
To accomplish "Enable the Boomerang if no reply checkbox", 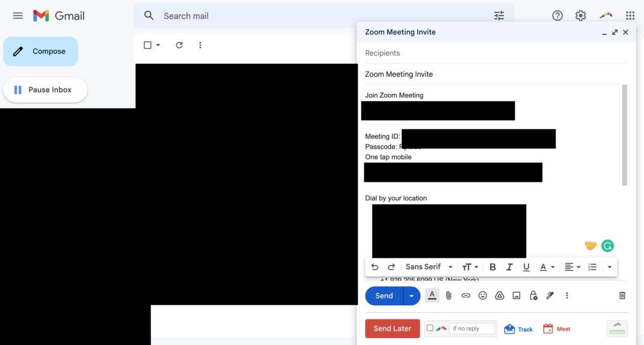I will [430, 328].
